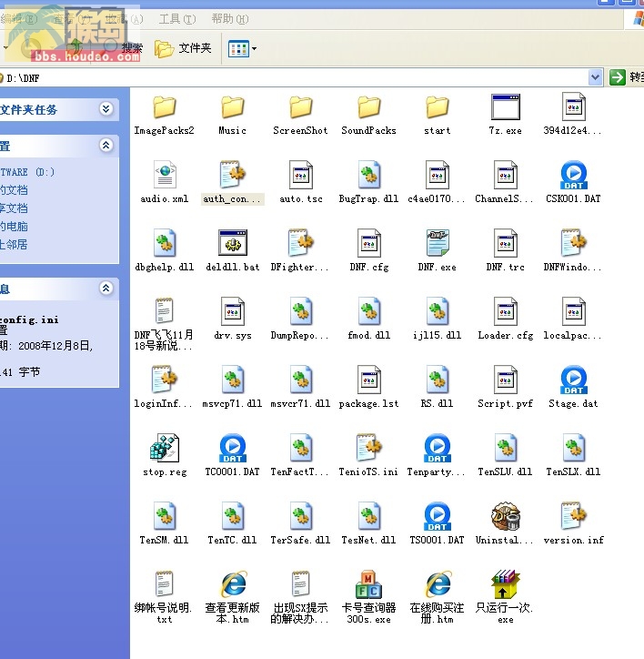
Task: Click the green Go arrow button
Action: [617, 77]
